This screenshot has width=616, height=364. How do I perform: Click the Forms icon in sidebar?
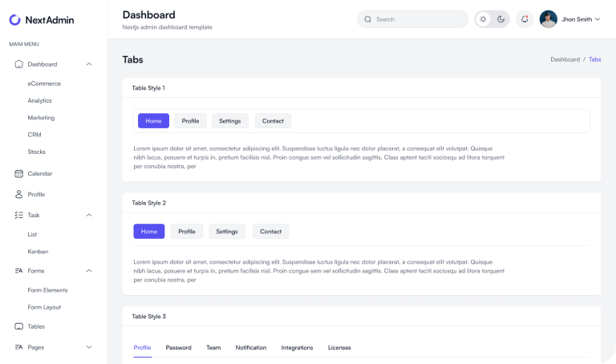[x=18, y=271]
